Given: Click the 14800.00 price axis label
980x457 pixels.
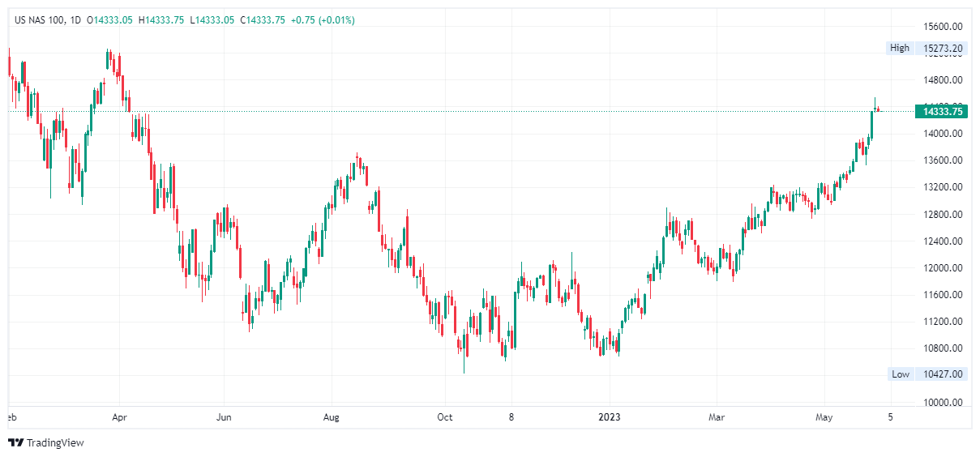Looking at the screenshot, I should coord(943,79).
